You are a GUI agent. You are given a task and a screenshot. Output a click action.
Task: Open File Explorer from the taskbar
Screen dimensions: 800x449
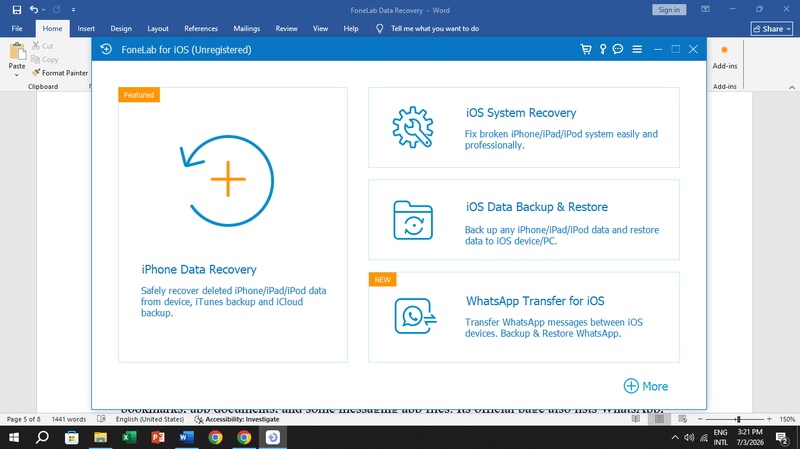tap(101, 437)
